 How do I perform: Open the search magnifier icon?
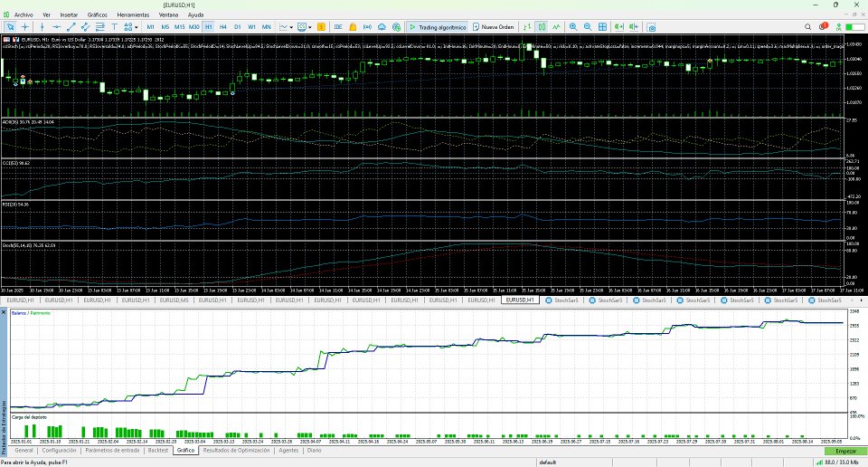(807, 27)
